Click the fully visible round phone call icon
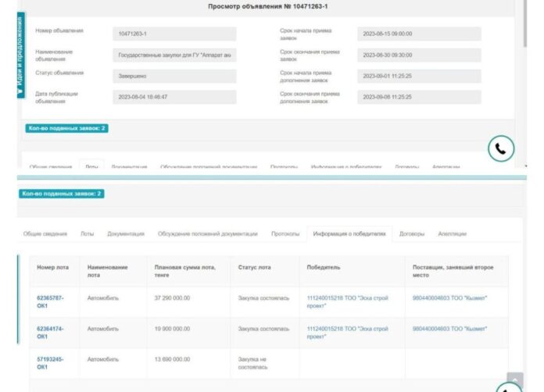Screen dimensions: 544x392 pyautogui.click(x=501, y=148)
